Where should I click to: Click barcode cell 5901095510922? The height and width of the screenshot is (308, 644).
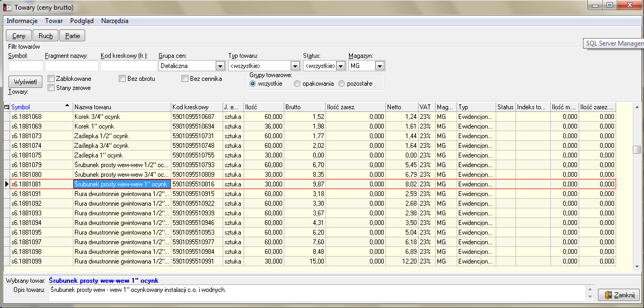pos(197,203)
